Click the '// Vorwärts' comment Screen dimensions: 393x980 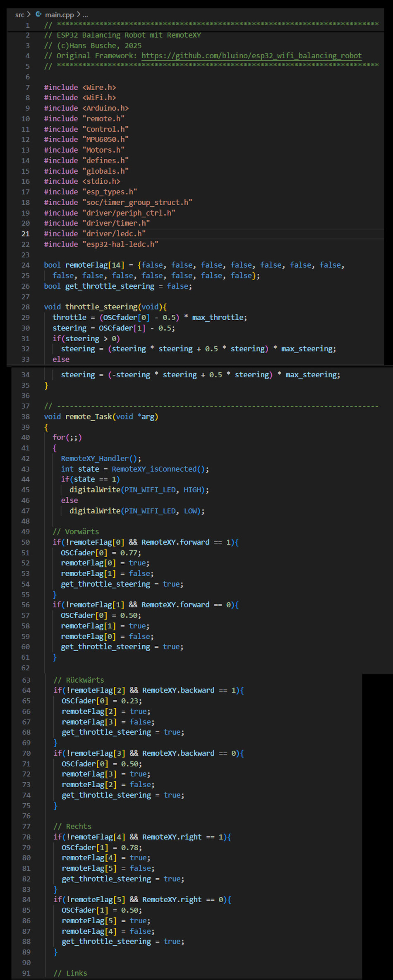tap(76, 532)
